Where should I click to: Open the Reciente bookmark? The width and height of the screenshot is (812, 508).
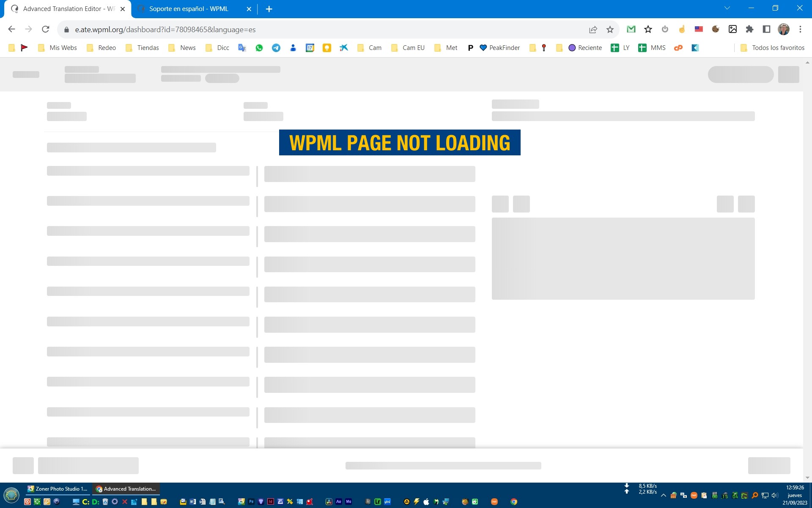pyautogui.click(x=585, y=48)
